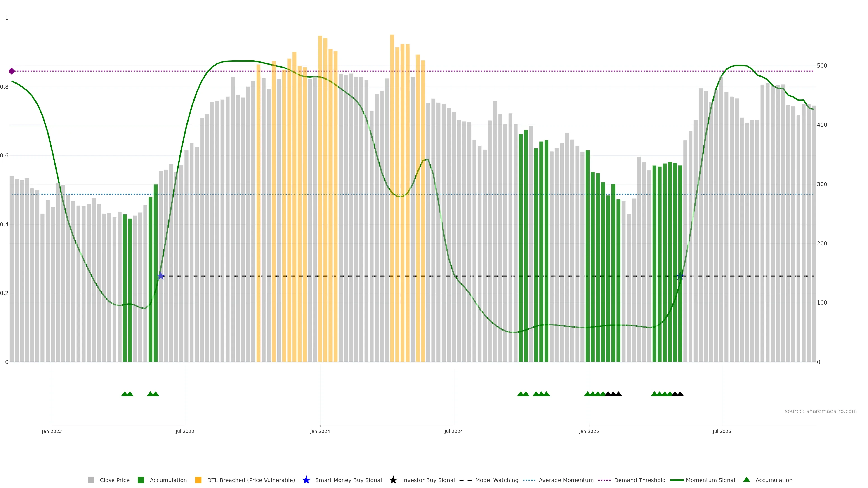
Task: Click the green triangle Accumulation legend icon
Action: coord(746,480)
